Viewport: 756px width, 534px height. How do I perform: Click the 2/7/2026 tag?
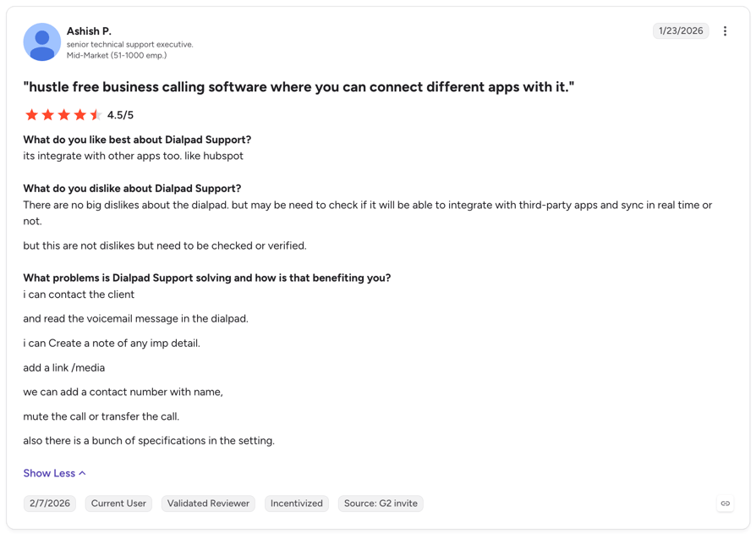(50, 504)
